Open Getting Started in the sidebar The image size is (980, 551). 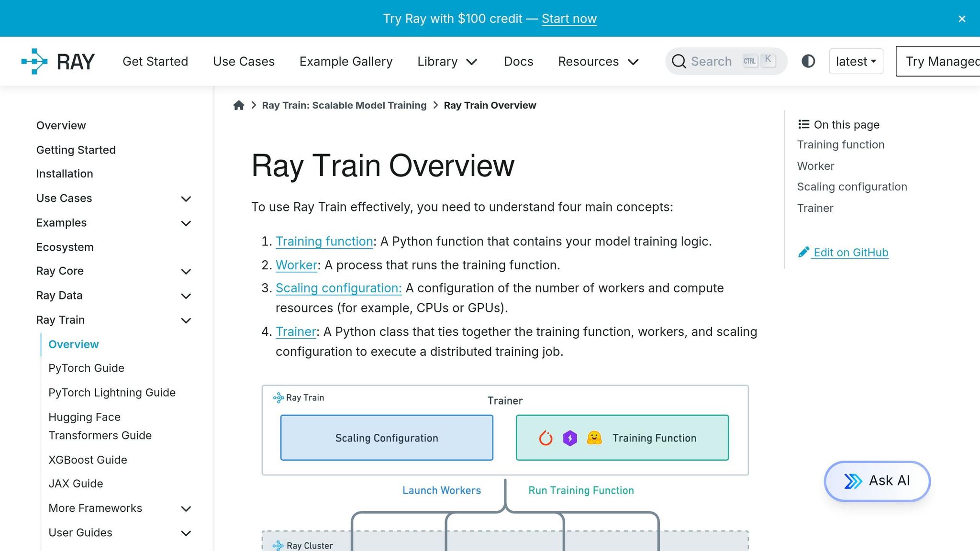pyautogui.click(x=76, y=150)
